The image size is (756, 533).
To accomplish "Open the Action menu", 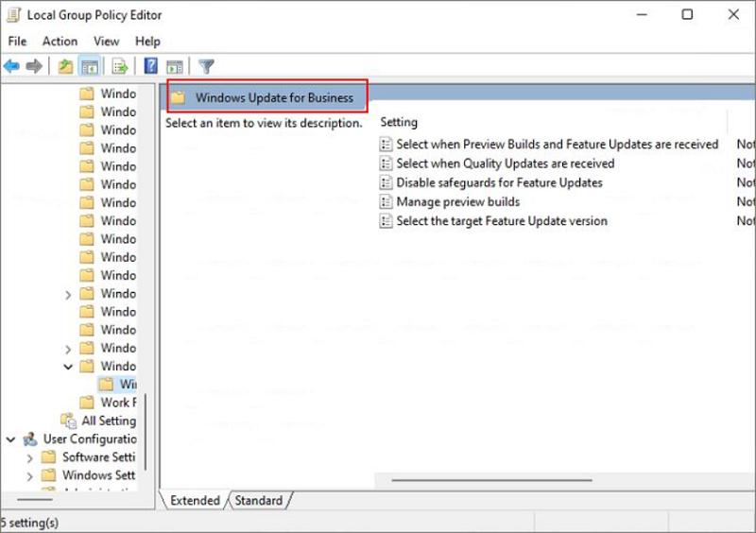I will tap(60, 42).
